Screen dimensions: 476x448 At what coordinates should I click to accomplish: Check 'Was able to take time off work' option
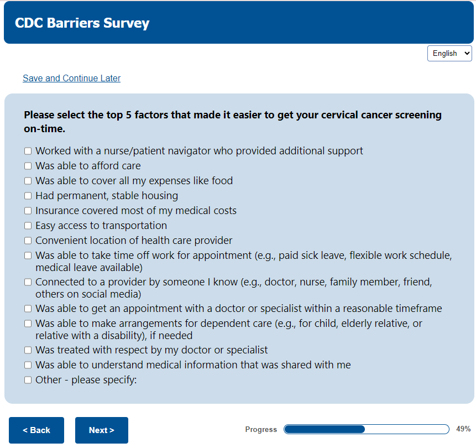click(x=28, y=256)
